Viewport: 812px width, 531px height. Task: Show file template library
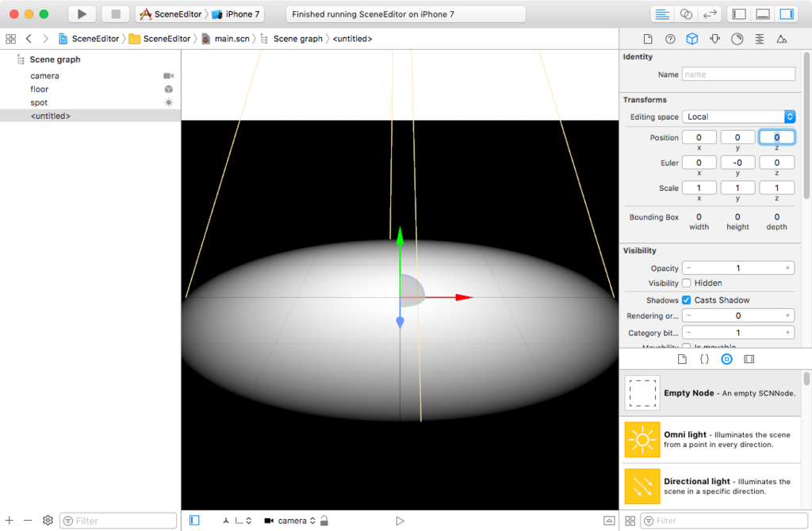tap(682, 359)
